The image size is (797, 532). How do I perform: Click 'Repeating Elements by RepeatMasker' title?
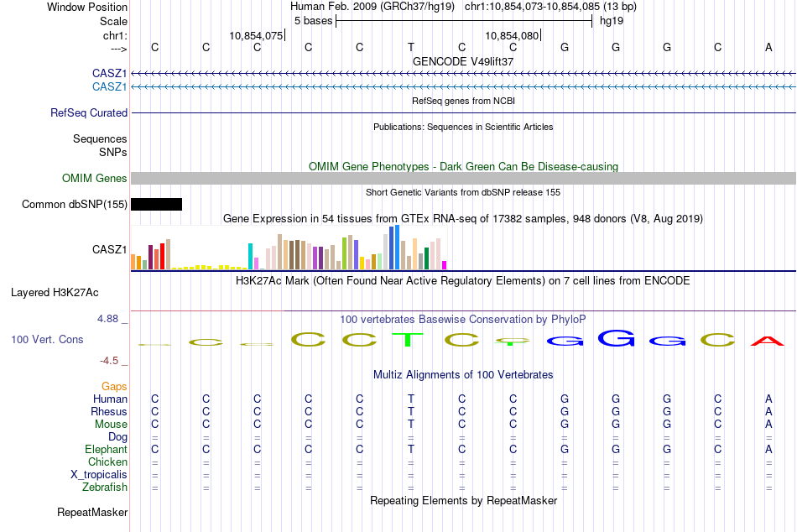463,500
